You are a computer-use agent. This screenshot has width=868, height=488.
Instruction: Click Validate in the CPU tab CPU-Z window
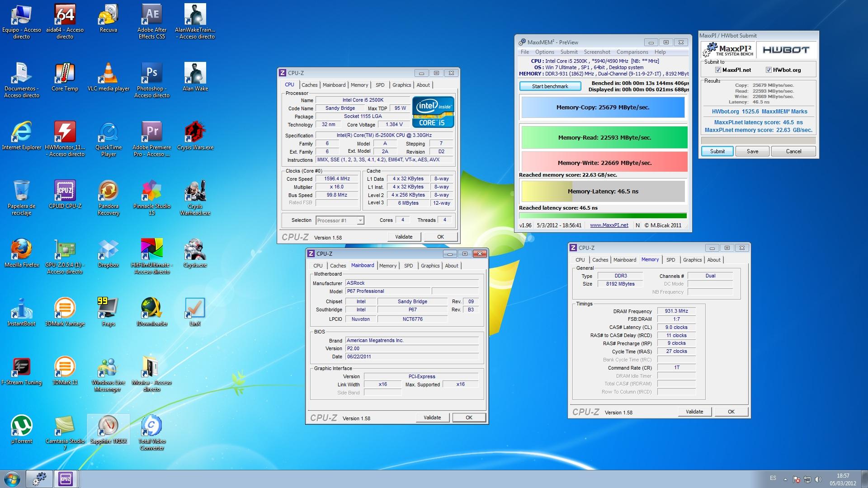404,237
